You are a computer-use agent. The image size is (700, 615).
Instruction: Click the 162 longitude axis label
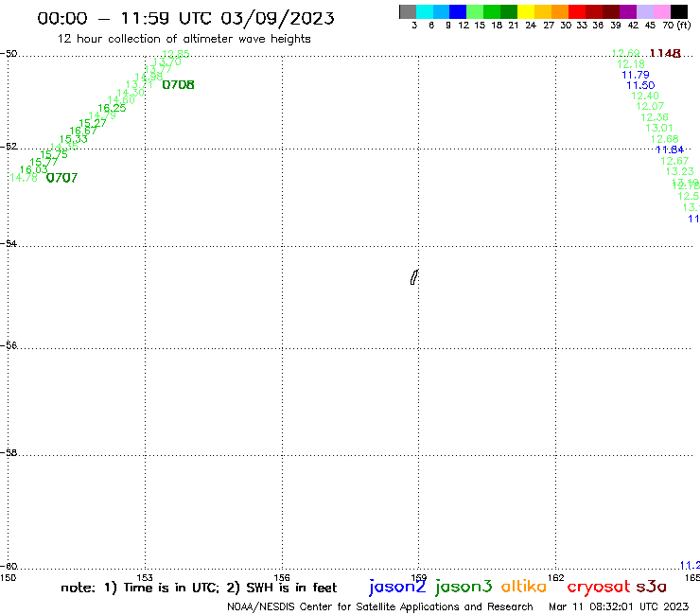click(555, 578)
